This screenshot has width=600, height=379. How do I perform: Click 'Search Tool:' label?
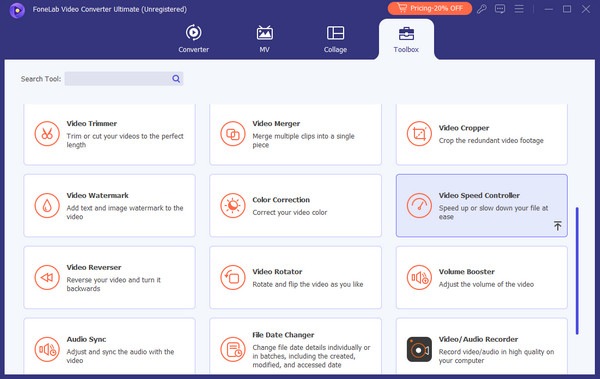(41, 79)
